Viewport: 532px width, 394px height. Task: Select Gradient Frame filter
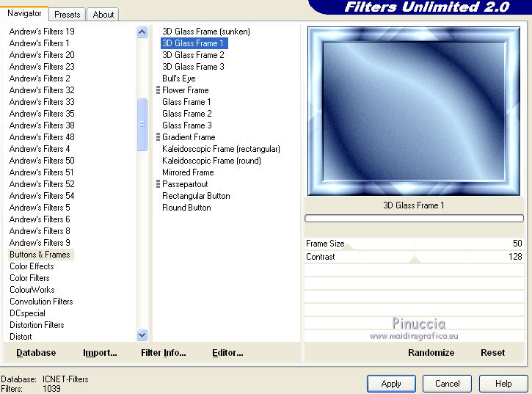coord(189,137)
